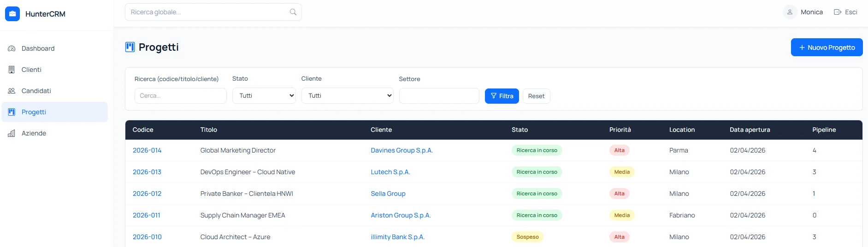Open the Candidati section
This screenshot has width=868, height=247.
click(55, 91)
